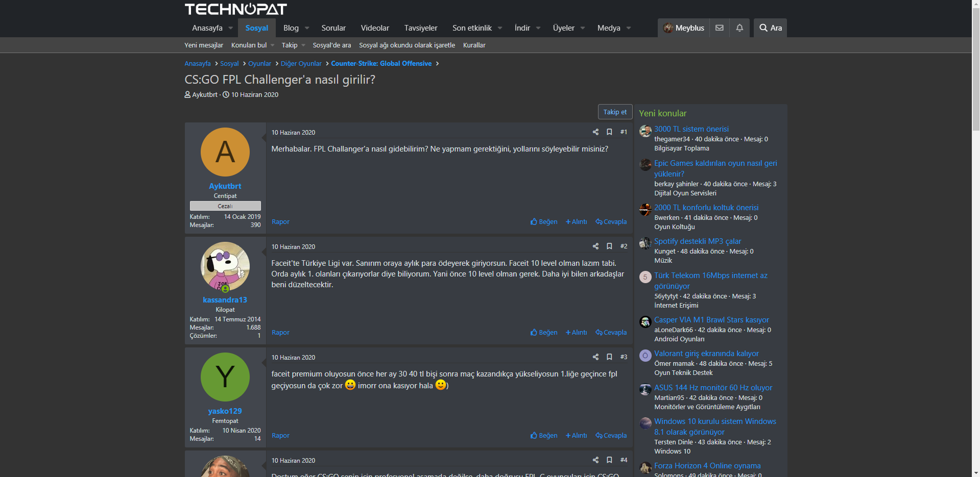The height and width of the screenshot is (477, 980).
Task: Open post permalink #1
Action: [624, 132]
